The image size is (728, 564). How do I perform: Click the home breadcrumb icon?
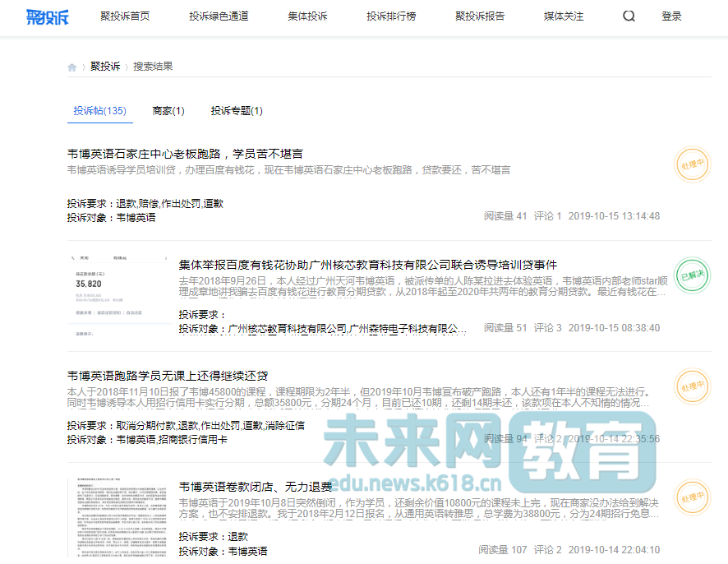point(72,67)
